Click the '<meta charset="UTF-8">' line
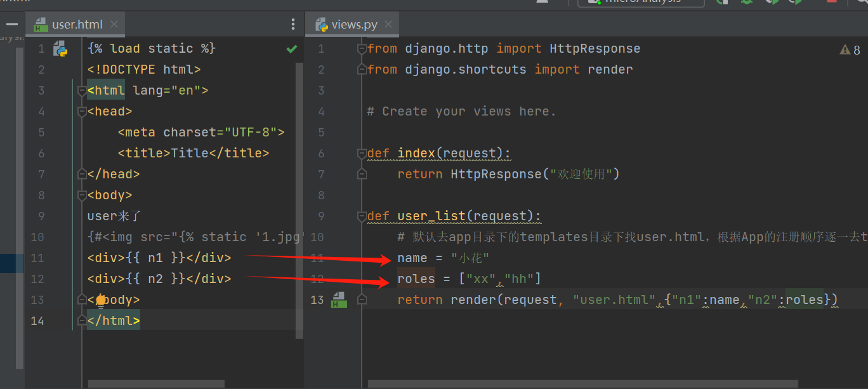Viewport: 868px width, 389px height. [201, 133]
